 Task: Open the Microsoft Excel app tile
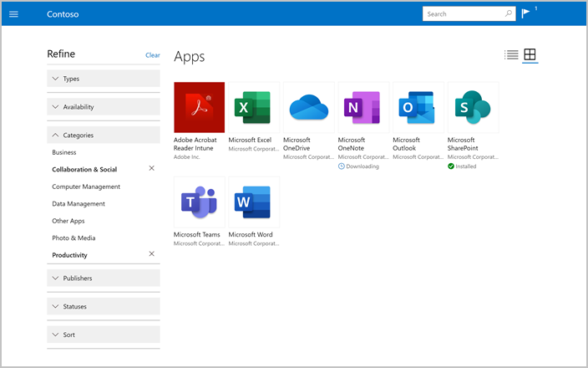pyautogui.click(x=254, y=107)
